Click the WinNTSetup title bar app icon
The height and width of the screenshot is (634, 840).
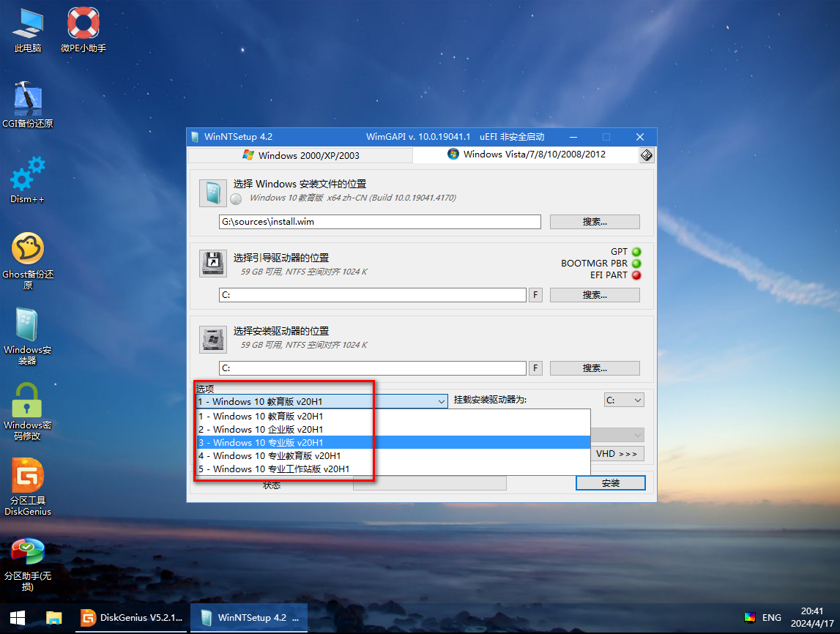[x=195, y=137]
